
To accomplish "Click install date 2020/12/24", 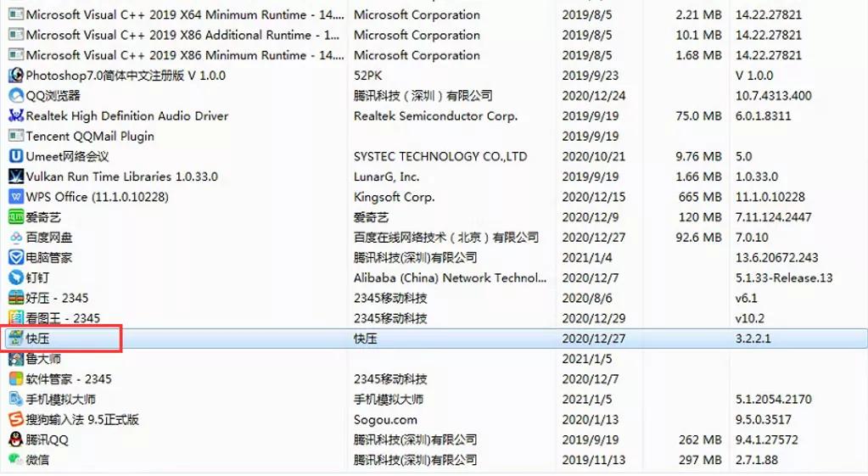I will [593, 96].
